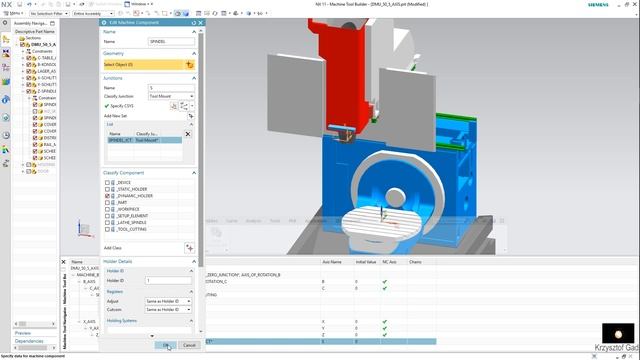Close the Edit Machine Component dialog
Screen dimensions: 640x360
pyautogui.click(x=200, y=23)
